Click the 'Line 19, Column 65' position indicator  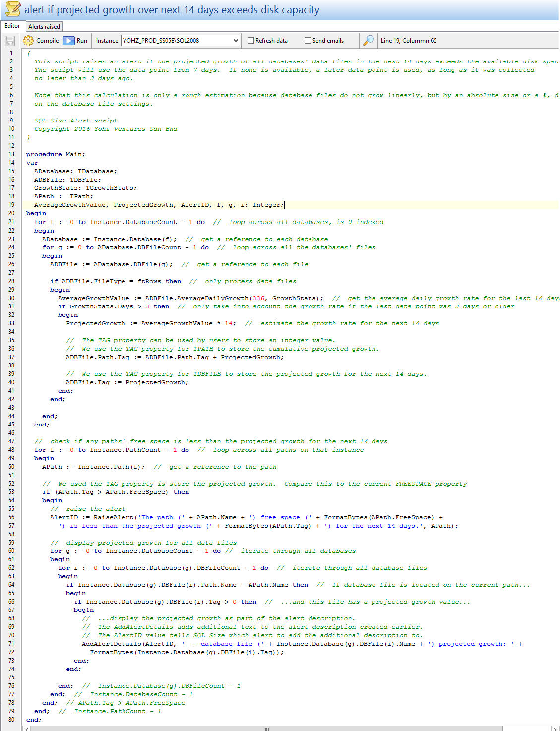coord(408,41)
